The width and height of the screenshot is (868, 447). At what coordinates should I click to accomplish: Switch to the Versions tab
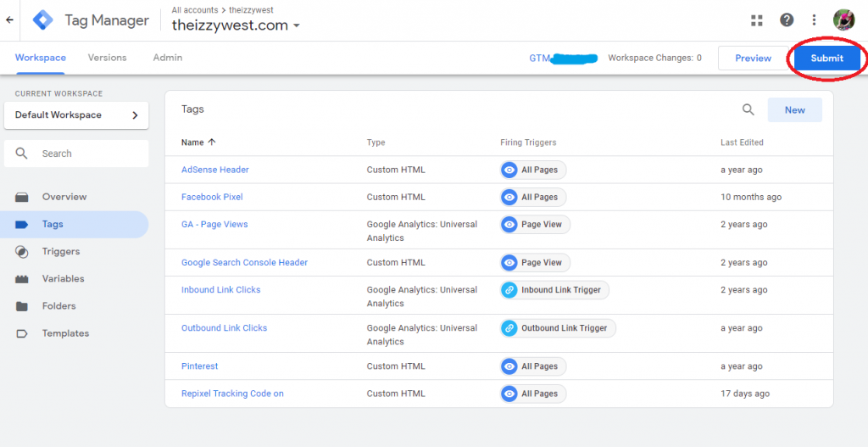pos(108,58)
